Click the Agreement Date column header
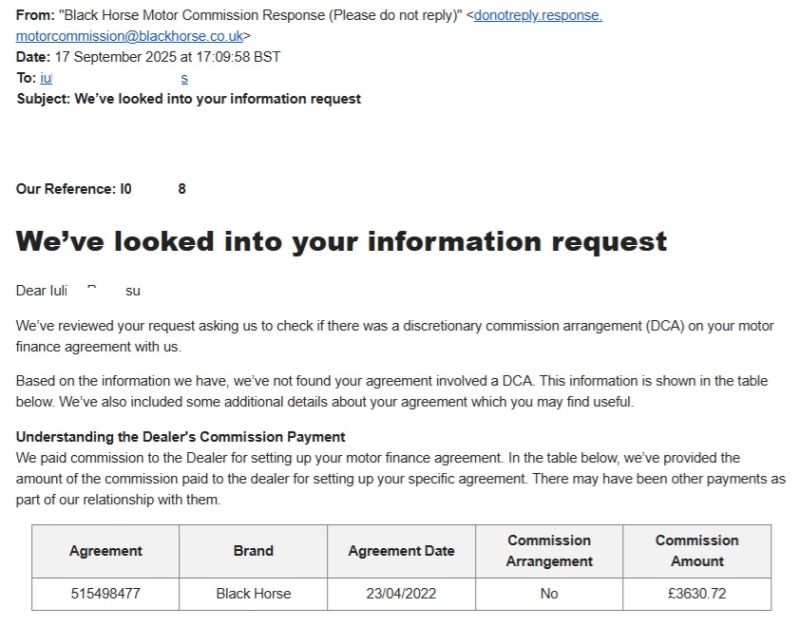 click(401, 551)
